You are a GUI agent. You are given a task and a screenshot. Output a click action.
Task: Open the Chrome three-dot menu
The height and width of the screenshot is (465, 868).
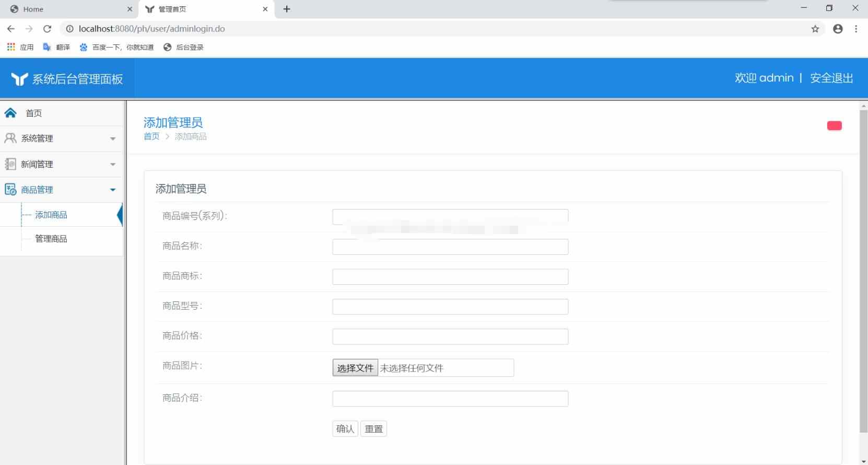(856, 29)
